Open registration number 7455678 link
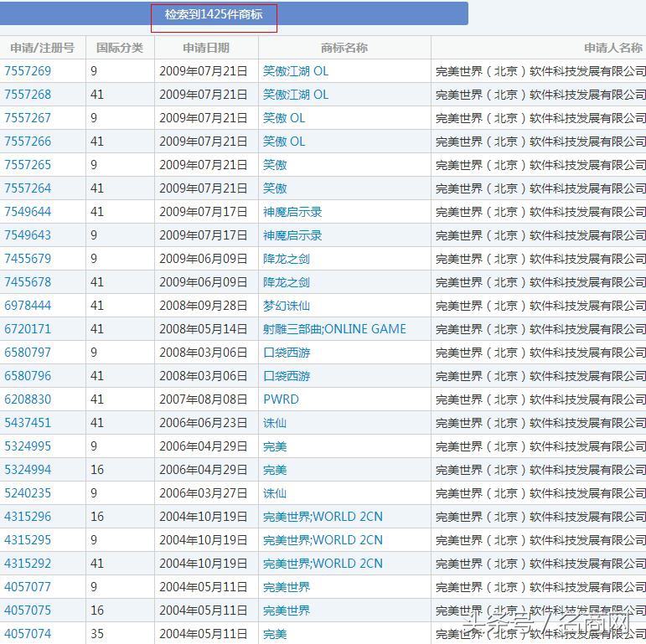This screenshot has height=644, width=646. point(28,282)
